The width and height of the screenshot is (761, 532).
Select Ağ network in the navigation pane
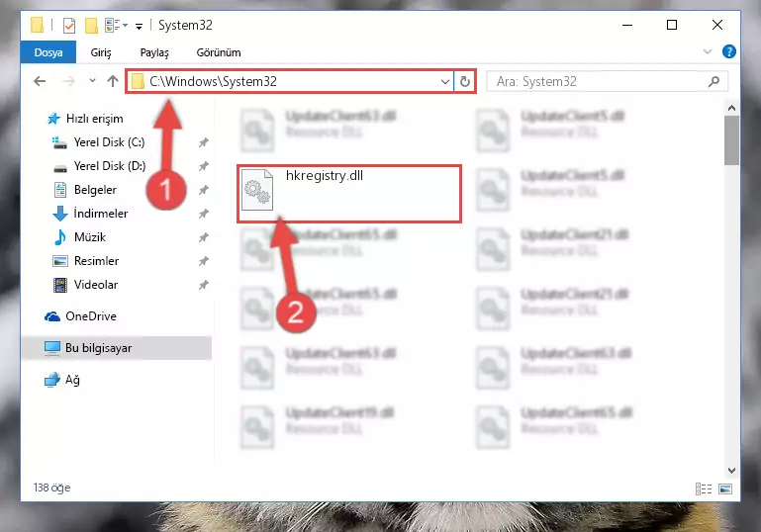click(62, 380)
